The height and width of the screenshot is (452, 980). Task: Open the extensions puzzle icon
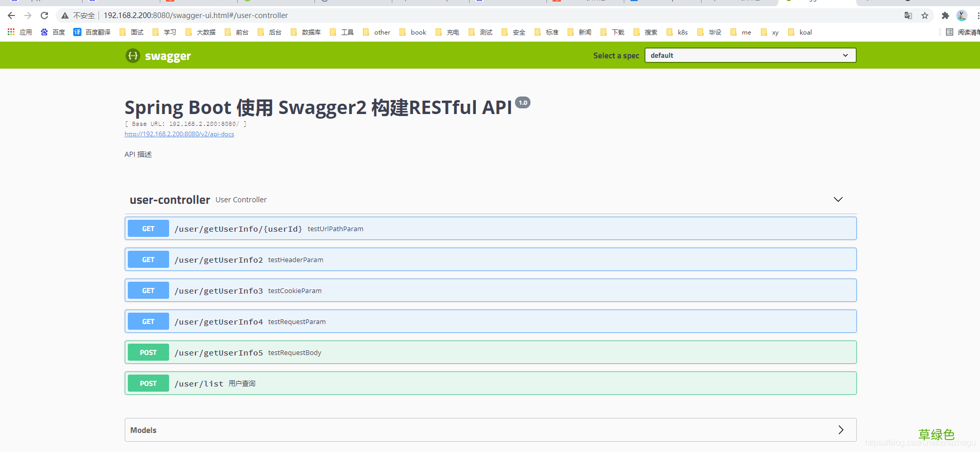click(945, 15)
